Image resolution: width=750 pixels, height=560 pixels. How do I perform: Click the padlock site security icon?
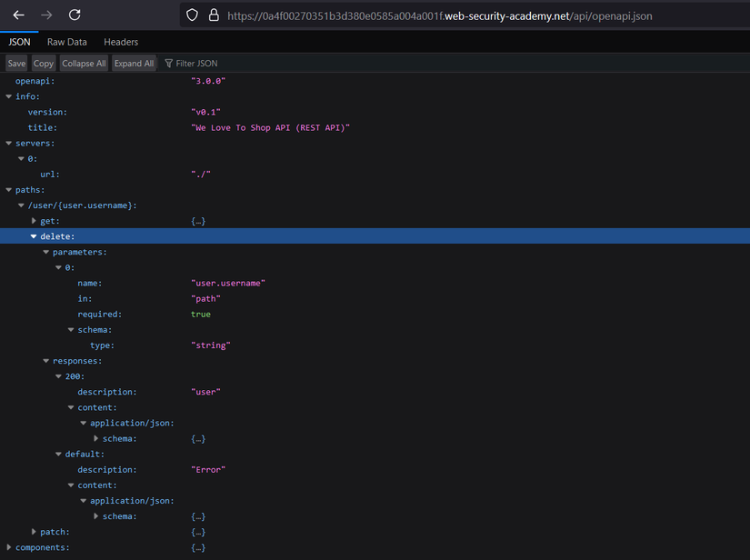(214, 15)
